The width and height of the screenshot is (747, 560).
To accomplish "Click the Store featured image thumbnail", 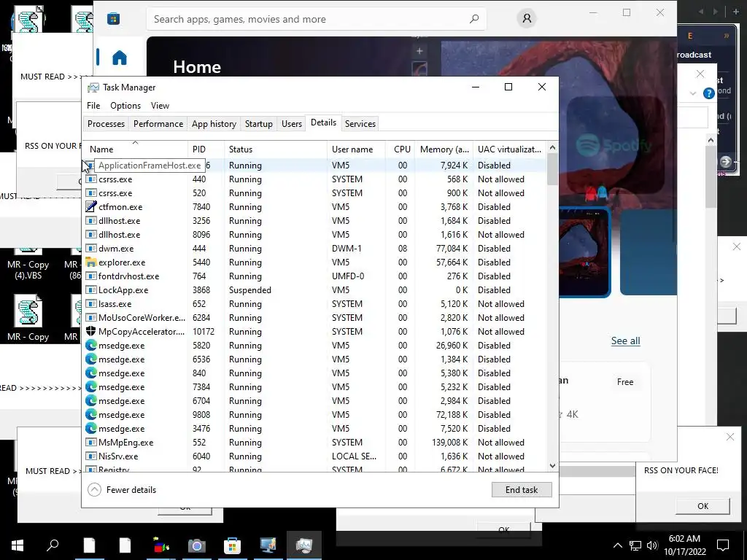I will click(x=584, y=252).
